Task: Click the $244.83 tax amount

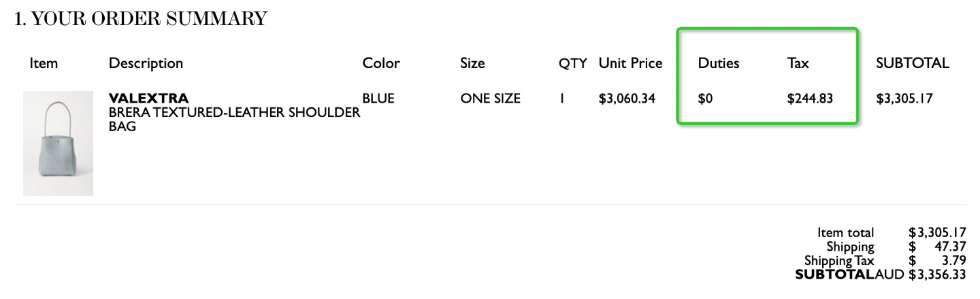Action: point(810,99)
